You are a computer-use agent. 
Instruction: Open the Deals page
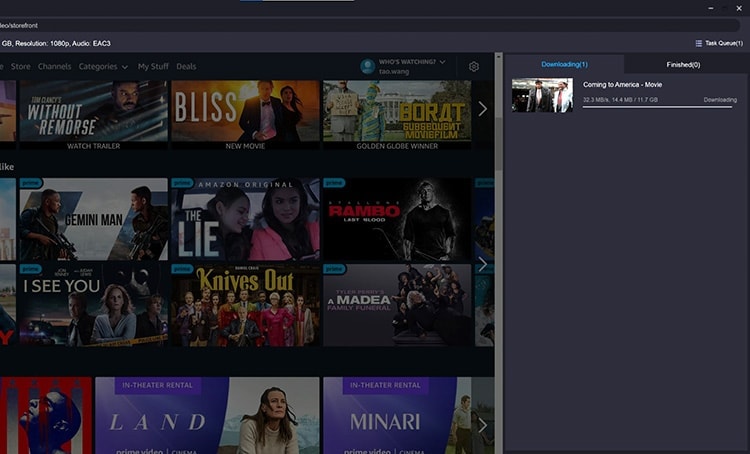coord(186,66)
